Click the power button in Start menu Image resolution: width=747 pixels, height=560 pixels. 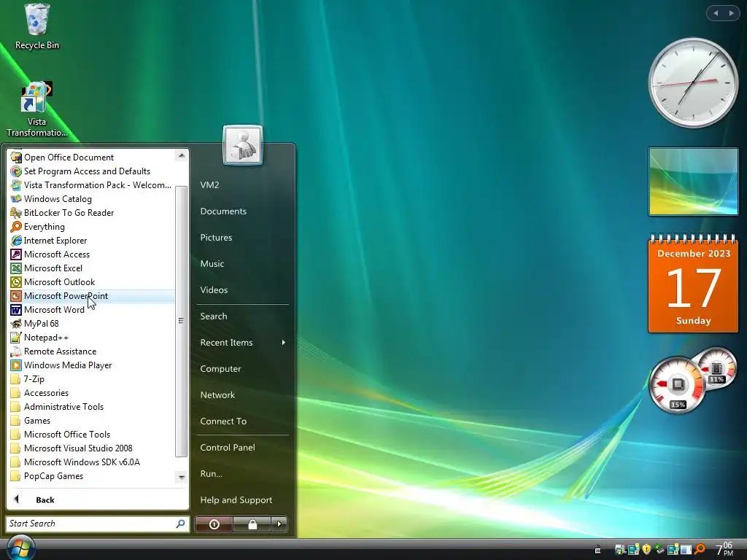(214, 524)
